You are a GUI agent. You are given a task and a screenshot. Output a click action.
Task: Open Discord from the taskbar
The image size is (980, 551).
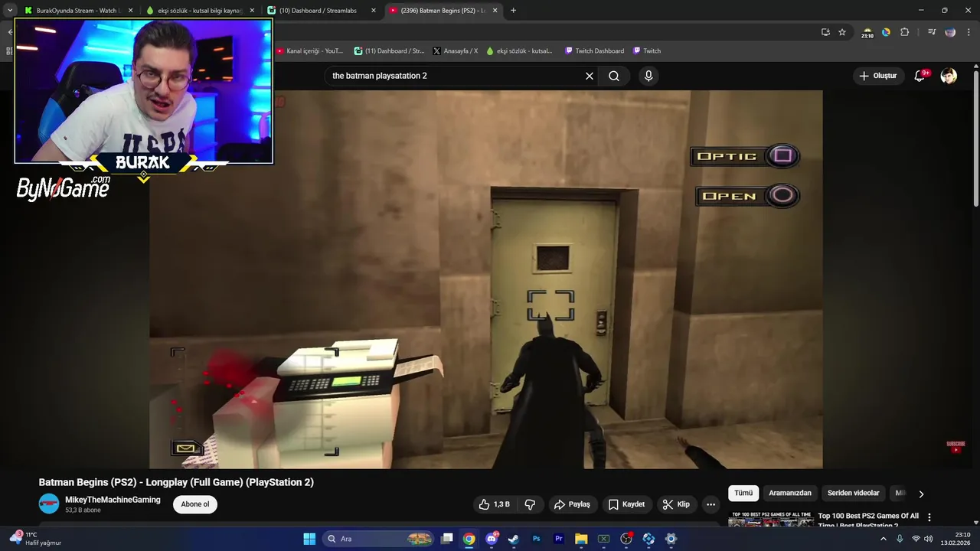click(492, 539)
